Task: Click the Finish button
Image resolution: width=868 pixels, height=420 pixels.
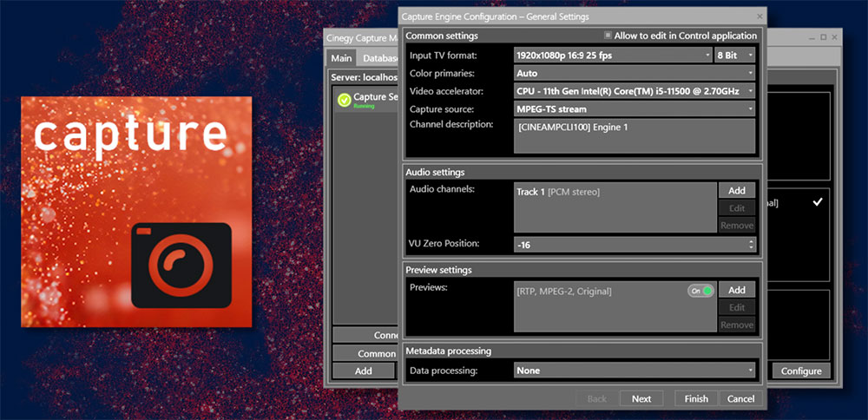Action: click(x=696, y=398)
